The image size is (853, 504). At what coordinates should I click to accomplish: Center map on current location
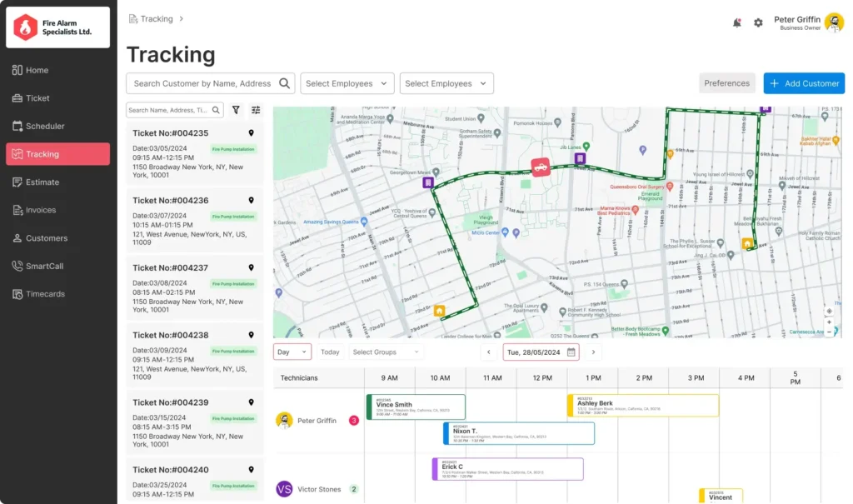(829, 312)
